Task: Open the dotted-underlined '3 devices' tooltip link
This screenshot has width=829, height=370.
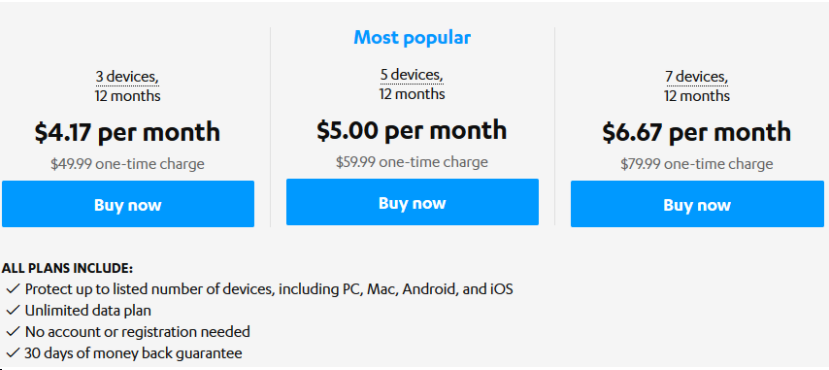Action: pos(127,78)
